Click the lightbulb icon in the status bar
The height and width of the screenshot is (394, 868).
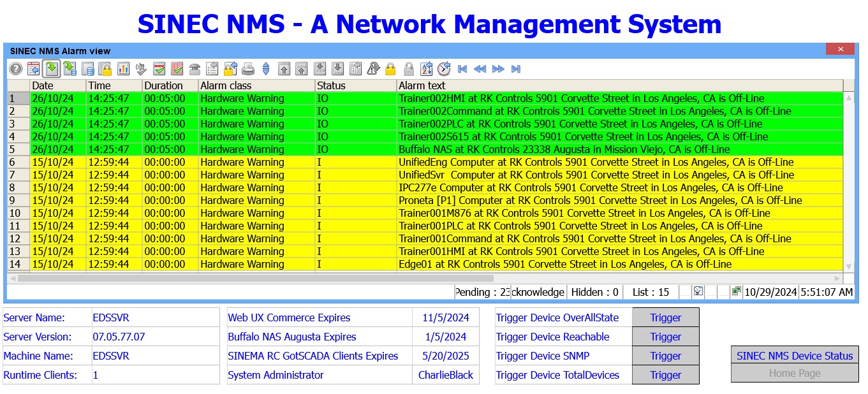tap(698, 292)
